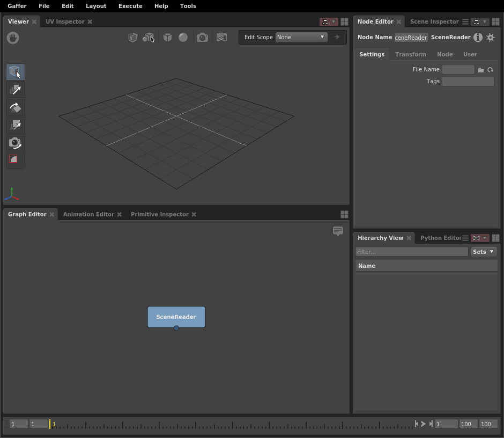This screenshot has height=438, width=504.
Task: Open Viewer panel layout grid icon
Action: [x=344, y=21]
